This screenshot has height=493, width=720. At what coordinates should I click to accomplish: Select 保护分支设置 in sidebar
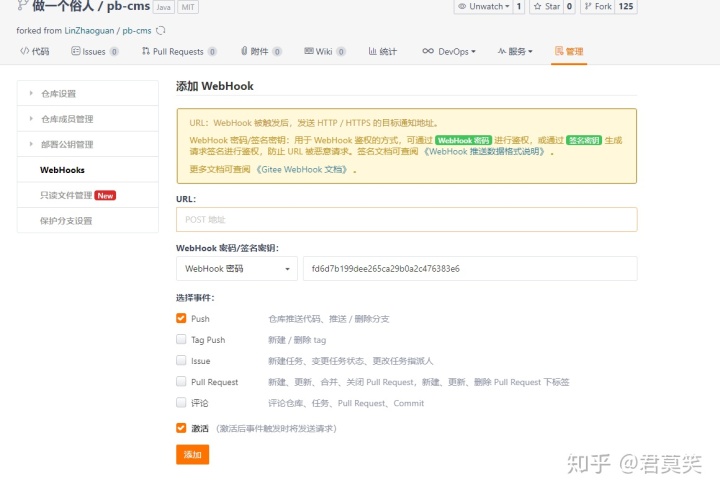(x=88, y=221)
